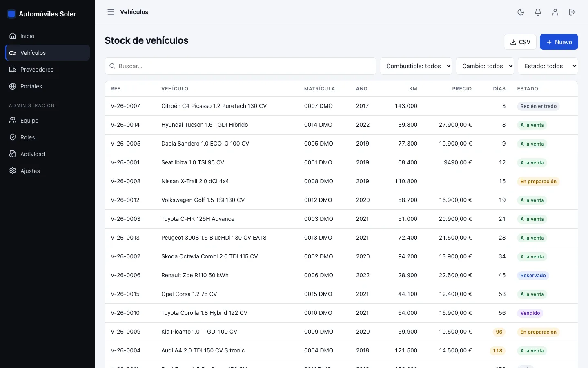This screenshot has height=368, width=588.
Task: Focus the Buscar search field
Action: point(240,66)
